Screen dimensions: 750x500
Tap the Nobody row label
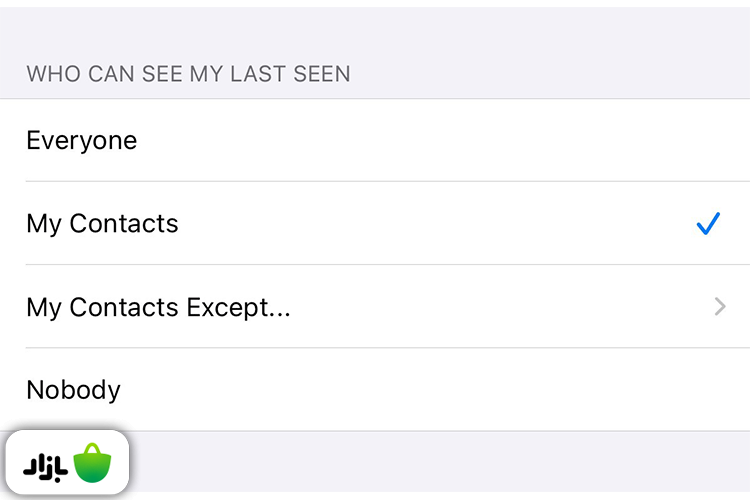pos(73,390)
